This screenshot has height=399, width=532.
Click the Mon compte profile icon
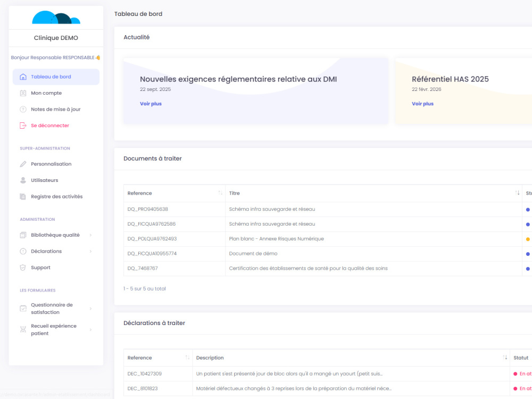[x=23, y=93]
